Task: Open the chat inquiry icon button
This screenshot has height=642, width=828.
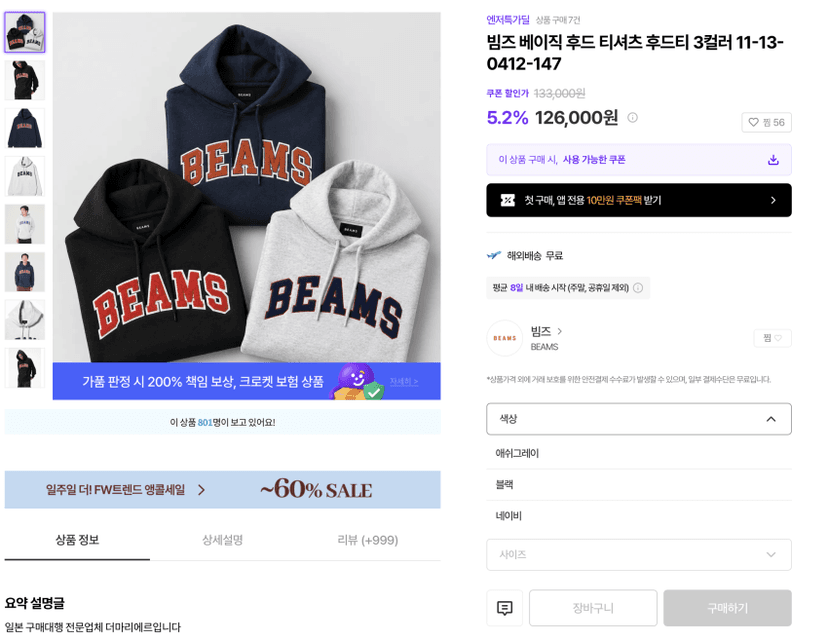Action: (x=504, y=608)
